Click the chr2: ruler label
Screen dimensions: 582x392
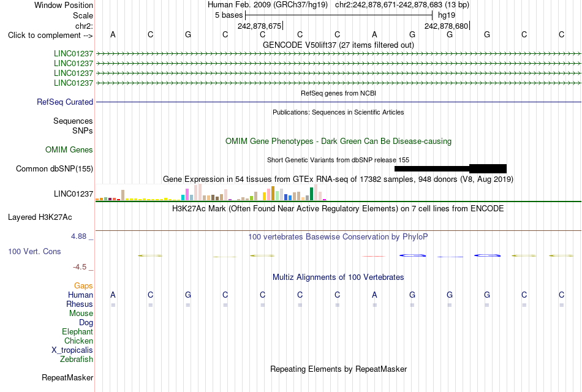click(84, 26)
